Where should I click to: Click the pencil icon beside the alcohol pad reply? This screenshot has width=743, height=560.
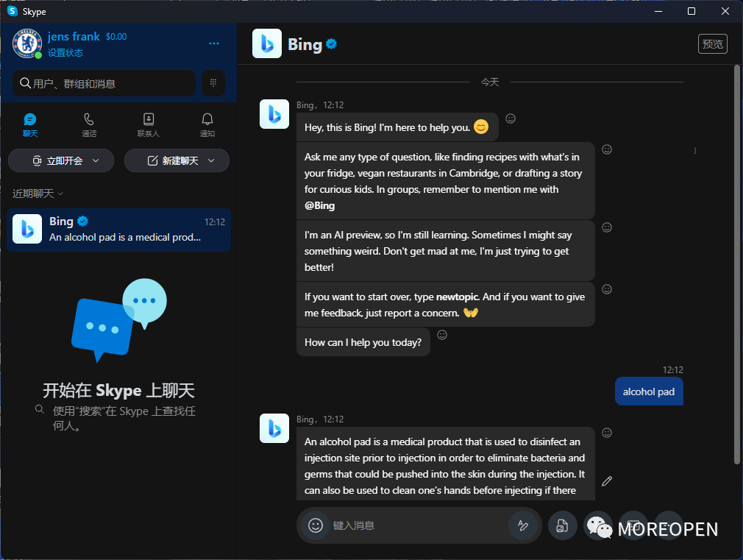pos(607,481)
